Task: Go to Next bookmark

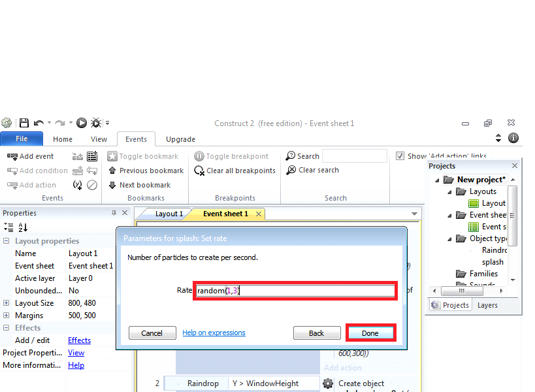Action: (140, 185)
